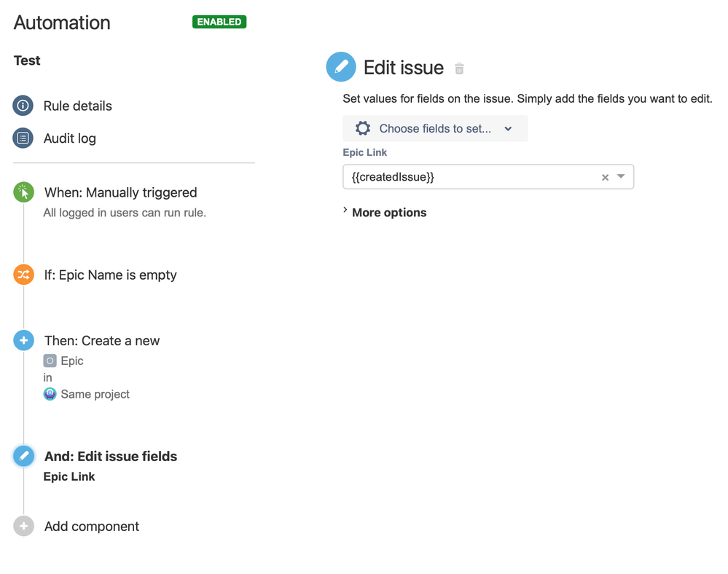
Task: Click the gear icon in Choose fields
Action: pyautogui.click(x=362, y=129)
